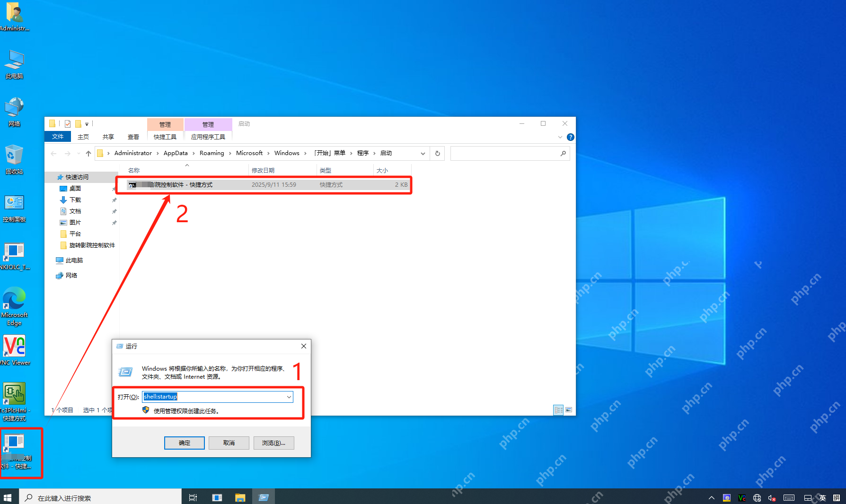
Task: Click into the Run dialog open field
Action: click(x=218, y=397)
